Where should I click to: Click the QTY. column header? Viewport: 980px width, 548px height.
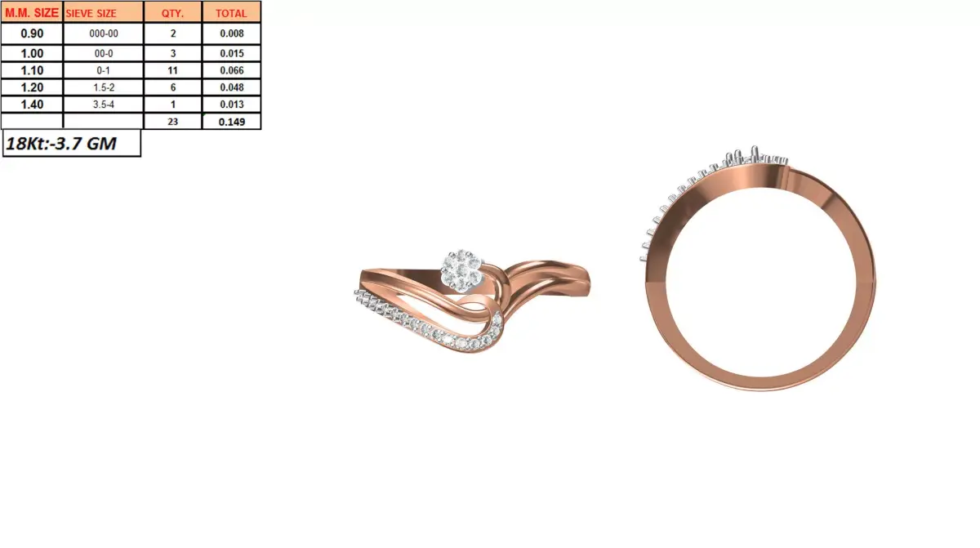point(172,12)
